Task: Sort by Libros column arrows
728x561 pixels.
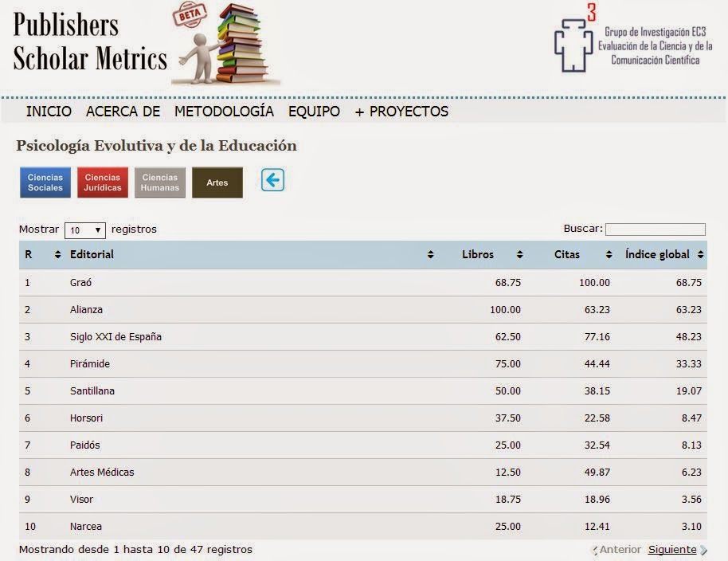Action: (x=519, y=254)
